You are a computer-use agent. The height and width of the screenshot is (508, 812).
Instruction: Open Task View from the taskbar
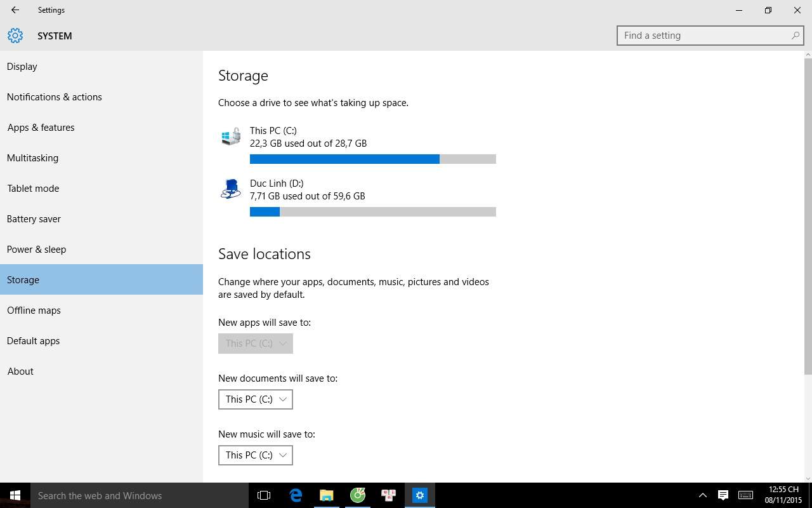point(264,495)
